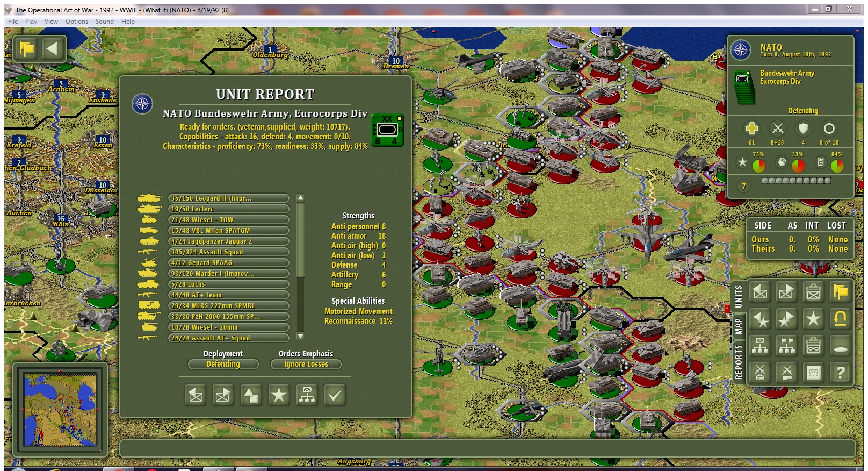
Task: Click the 73% proficiency pie indicator
Action: tap(759, 166)
